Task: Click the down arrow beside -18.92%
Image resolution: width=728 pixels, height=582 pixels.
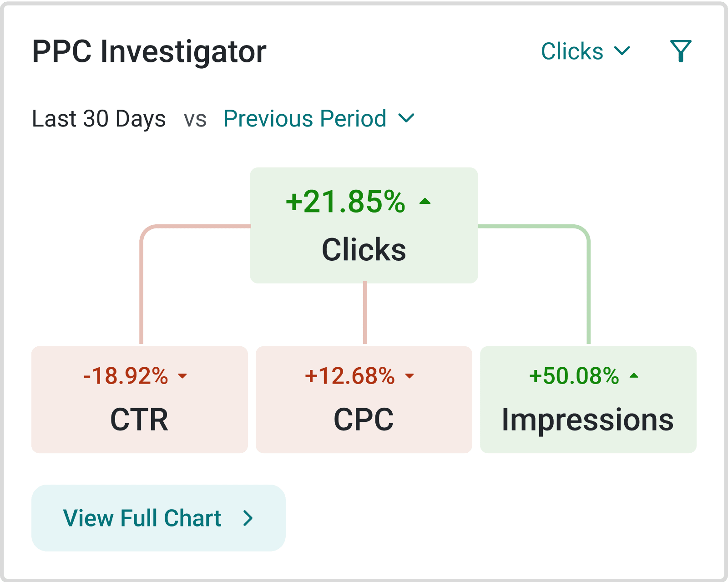Action: [182, 376]
